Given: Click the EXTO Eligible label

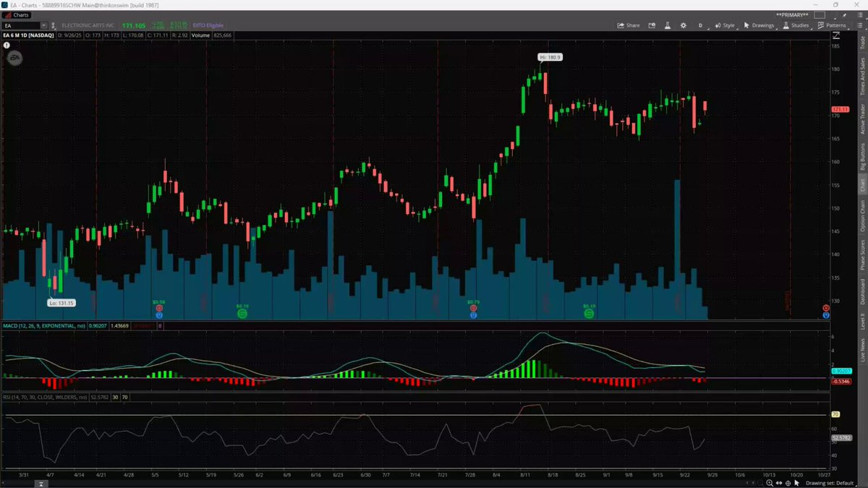Looking at the screenshot, I should (x=207, y=25).
